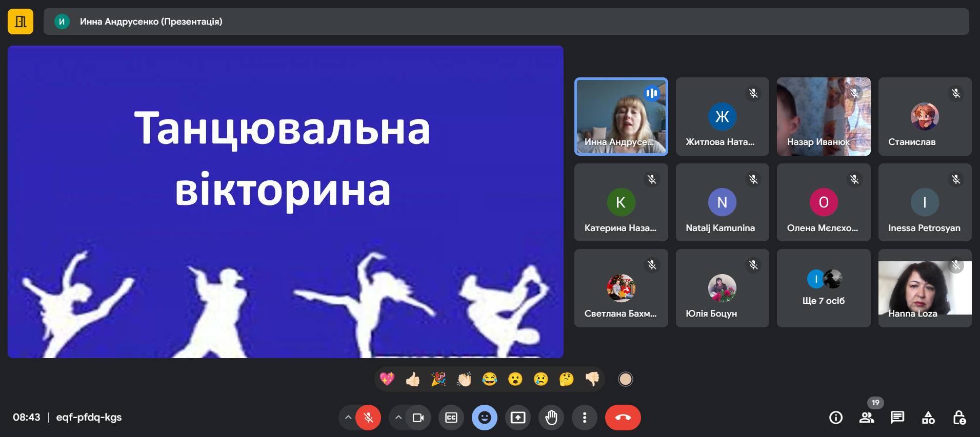Toggle the emoji reactions bar
The width and height of the screenshot is (980, 437).
coord(485,418)
